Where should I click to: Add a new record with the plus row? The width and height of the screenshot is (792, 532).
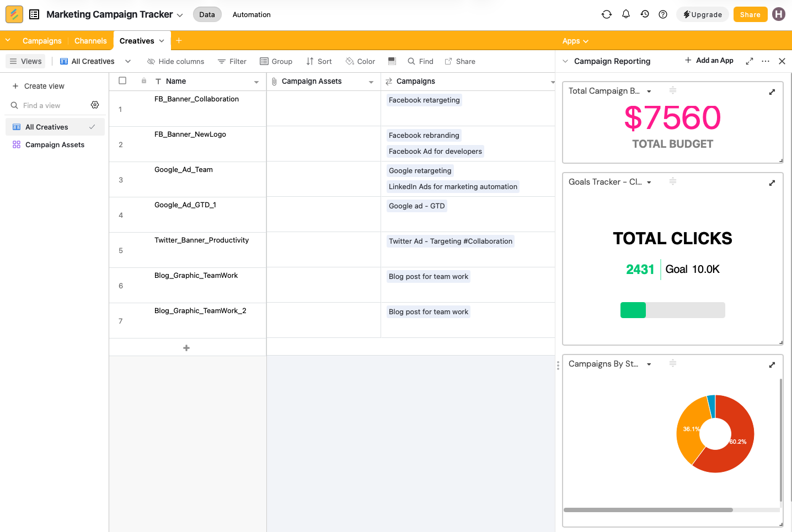pyautogui.click(x=186, y=347)
